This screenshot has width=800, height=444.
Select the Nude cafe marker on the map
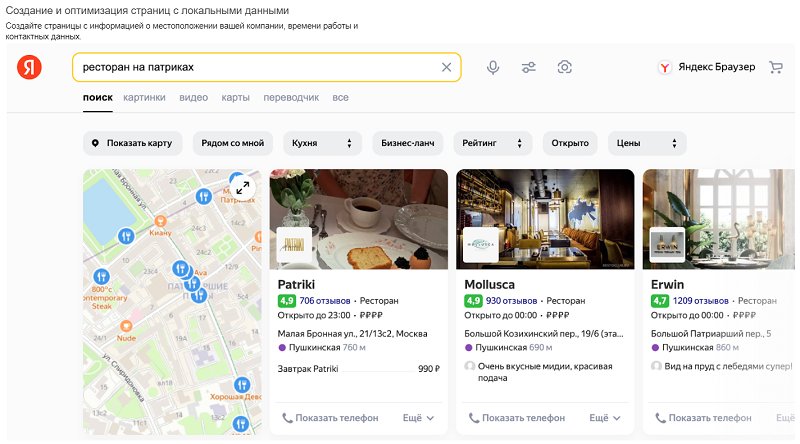(x=126, y=326)
